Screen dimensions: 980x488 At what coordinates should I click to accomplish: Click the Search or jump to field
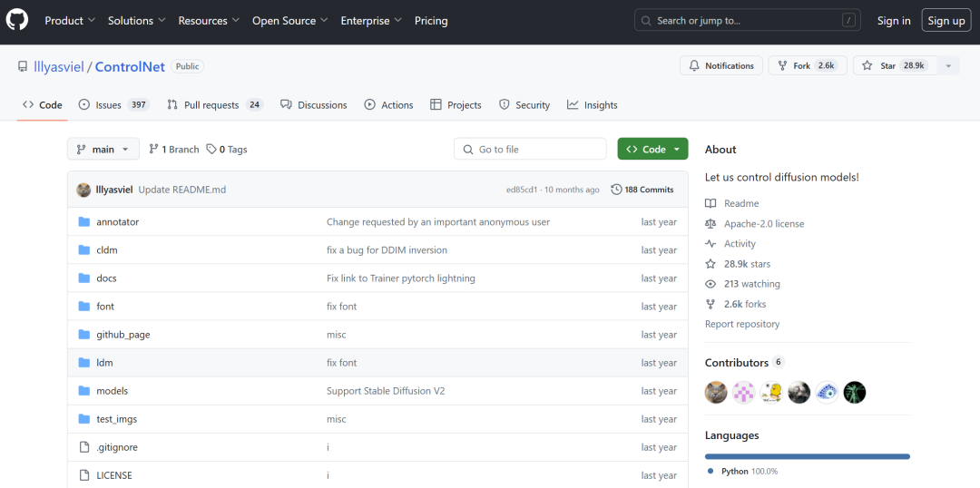coord(748,21)
